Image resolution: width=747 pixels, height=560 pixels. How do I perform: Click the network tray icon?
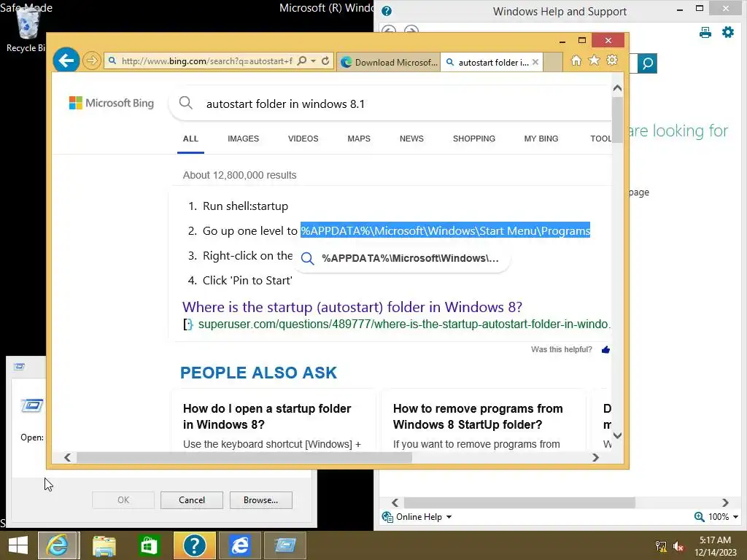coord(661,546)
